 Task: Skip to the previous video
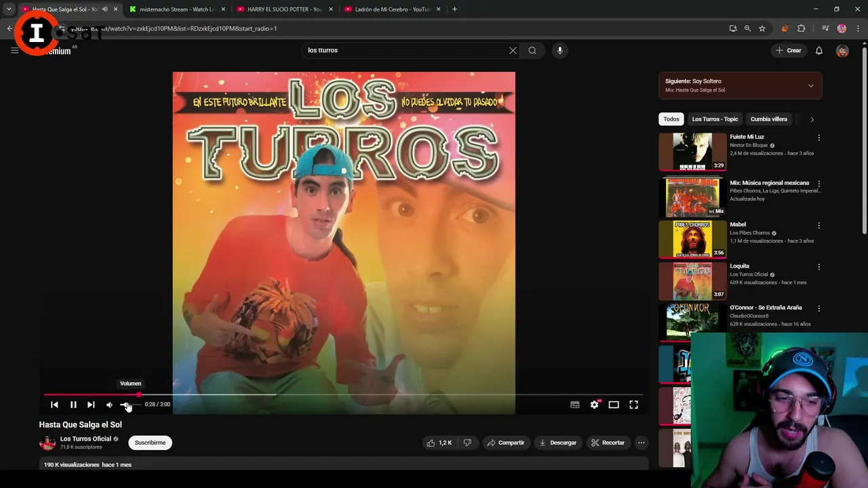tap(54, 405)
